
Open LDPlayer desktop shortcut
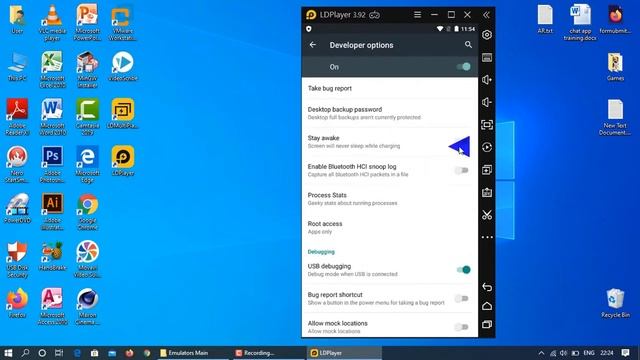(x=122, y=161)
